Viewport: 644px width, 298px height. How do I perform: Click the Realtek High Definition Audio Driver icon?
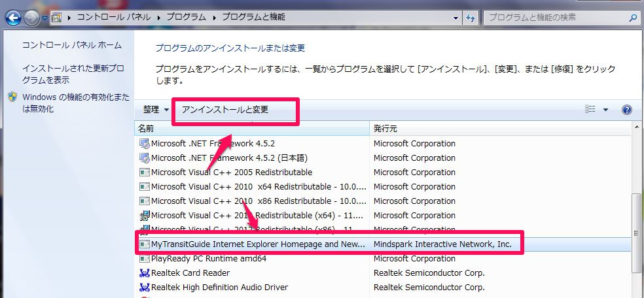pyautogui.click(x=145, y=288)
